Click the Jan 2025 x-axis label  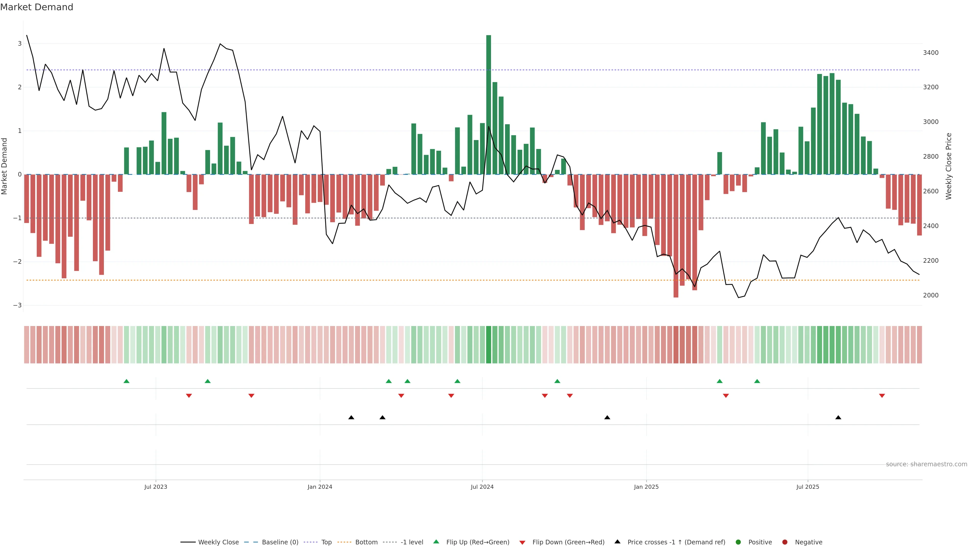tap(646, 487)
